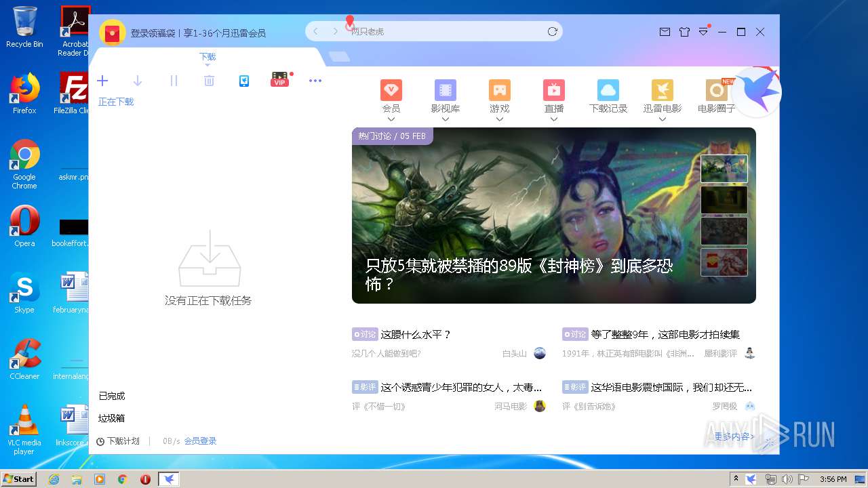The width and height of the screenshot is (868, 488).
Task: Open the 已完成 list
Action: tap(112, 396)
